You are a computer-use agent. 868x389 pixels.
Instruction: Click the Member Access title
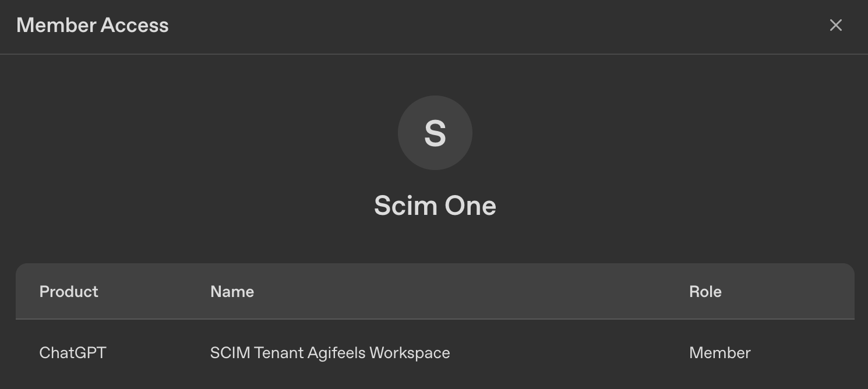[92, 25]
